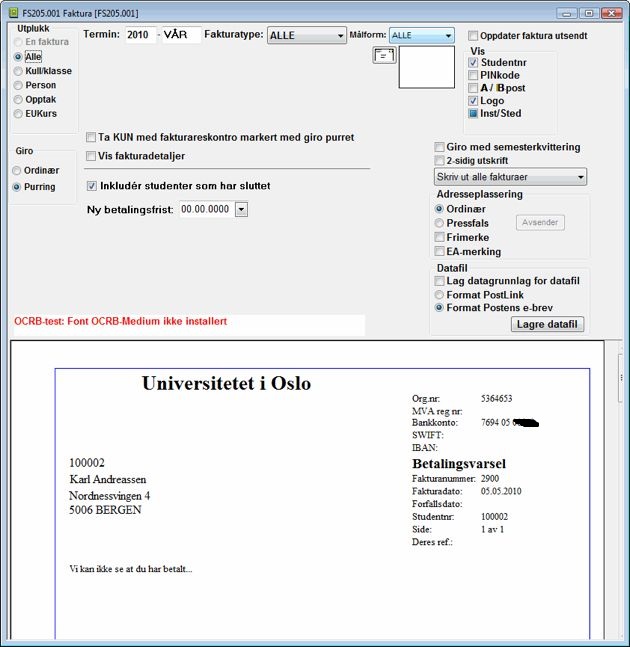Choose Purring giro radio button

point(17,187)
